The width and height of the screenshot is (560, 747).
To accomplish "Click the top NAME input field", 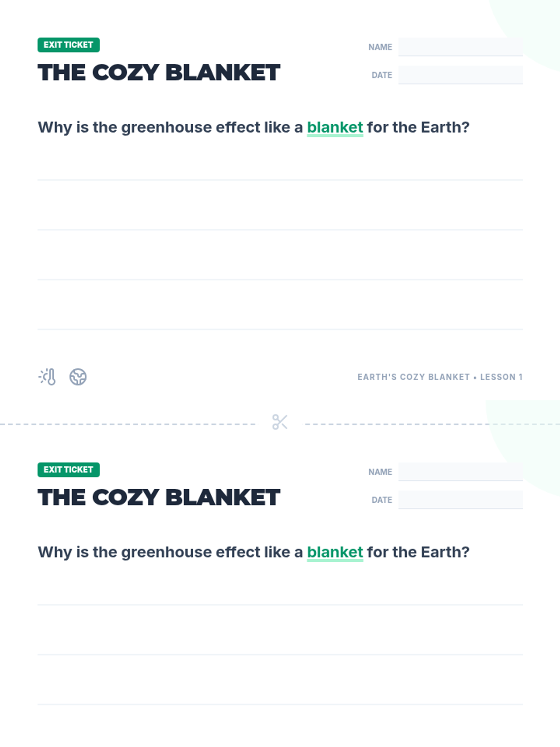I will 461,47.
